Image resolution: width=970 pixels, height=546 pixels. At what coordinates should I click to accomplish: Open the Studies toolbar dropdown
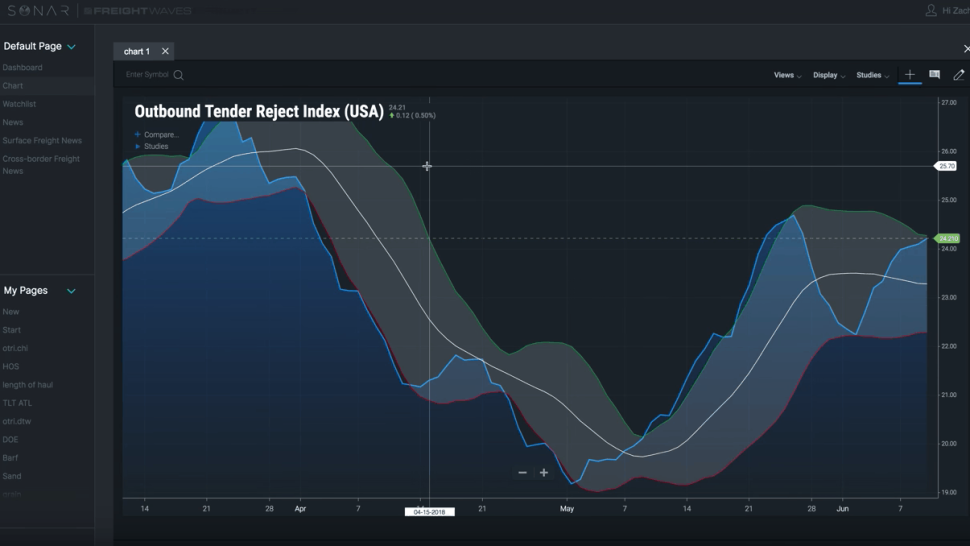coord(873,75)
